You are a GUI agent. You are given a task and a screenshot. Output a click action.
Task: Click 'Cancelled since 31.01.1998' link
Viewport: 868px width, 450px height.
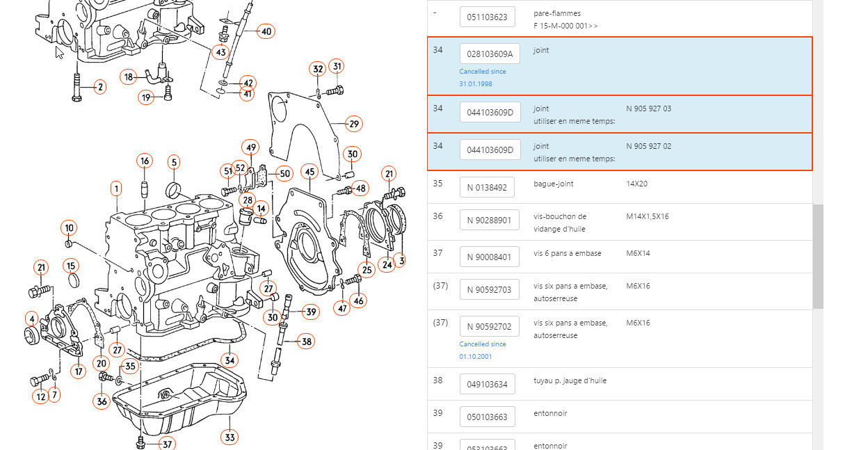pyautogui.click(x=483, y=77)
